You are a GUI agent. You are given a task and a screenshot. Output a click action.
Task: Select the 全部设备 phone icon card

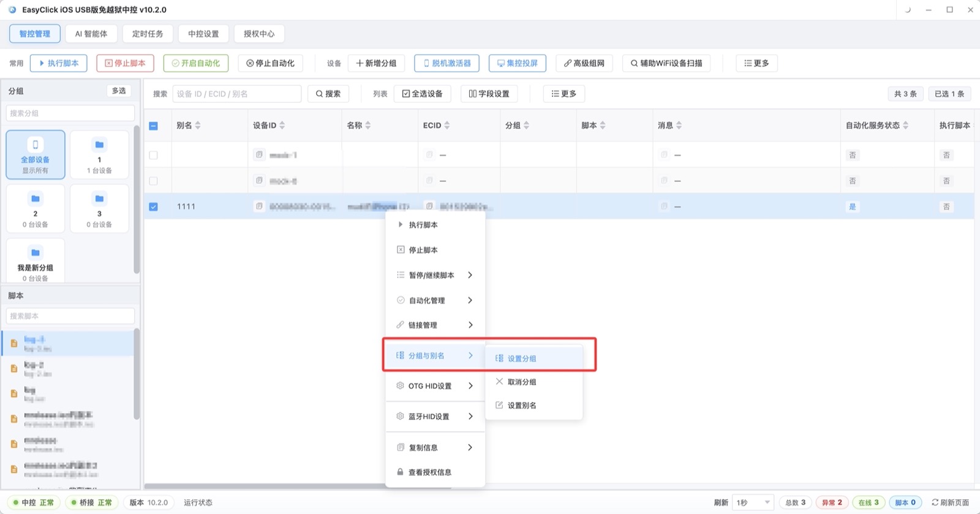(36, 154)
